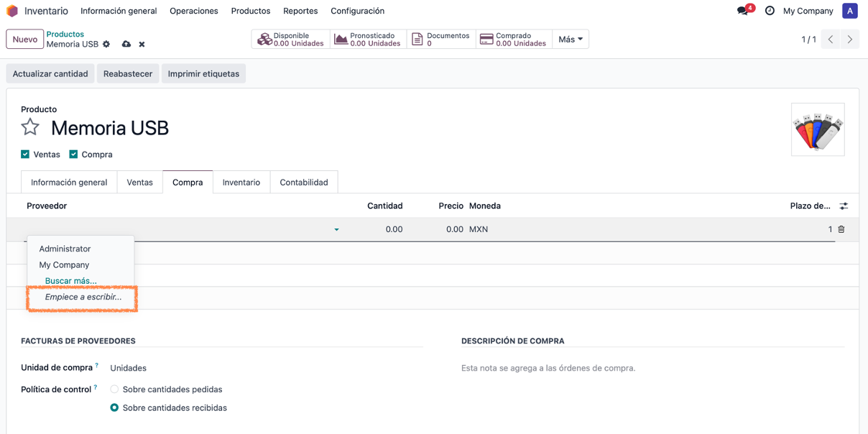Switch to the Ventas tab

tap(139, 183)
